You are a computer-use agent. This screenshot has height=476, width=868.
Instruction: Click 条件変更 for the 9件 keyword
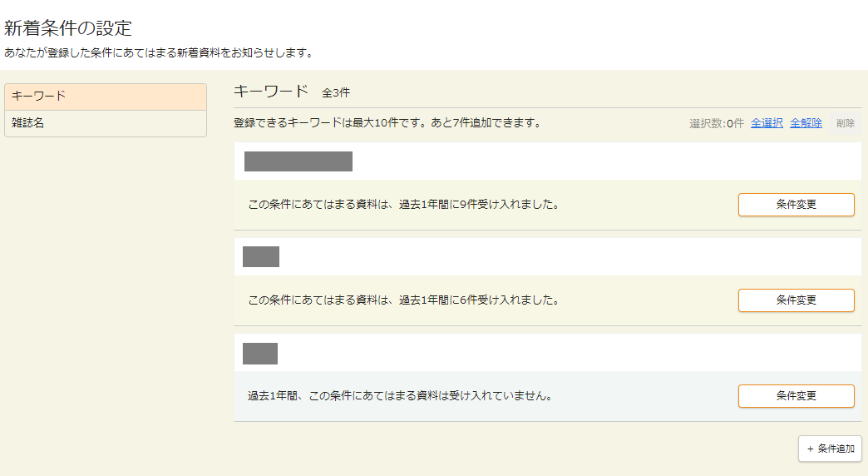click(x=796, y=205)
